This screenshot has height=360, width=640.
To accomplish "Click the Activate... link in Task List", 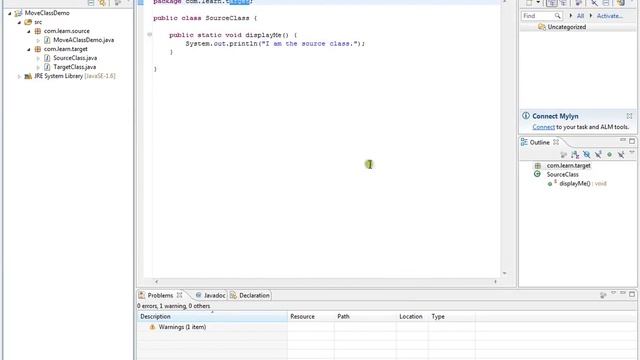I will pyautogui.click(x=609, y=16).
